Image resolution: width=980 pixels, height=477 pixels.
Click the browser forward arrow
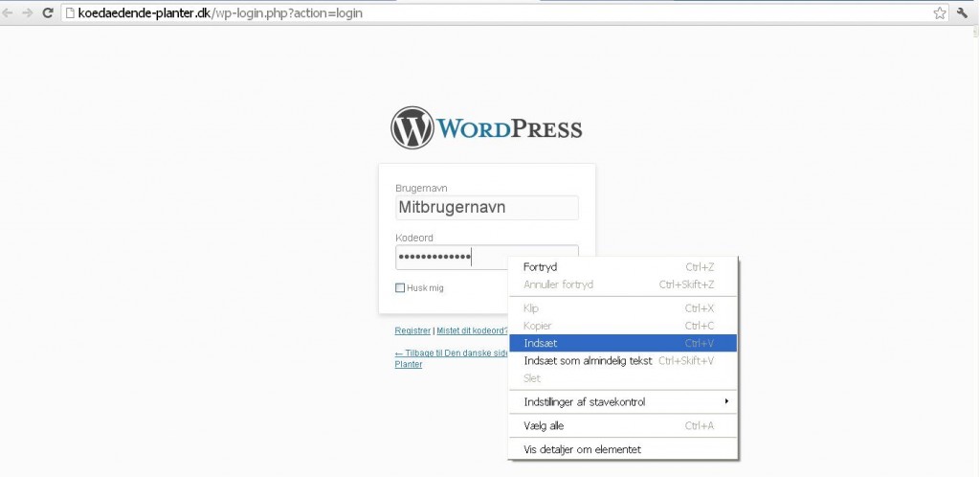pyautogui.click(x=27, y=12)
